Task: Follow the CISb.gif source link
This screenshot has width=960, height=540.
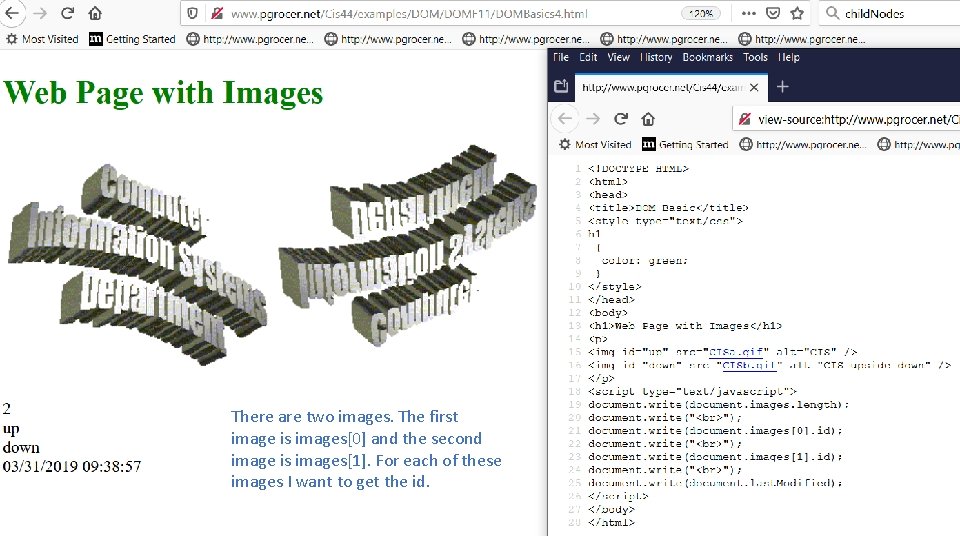Action: click(749, 366)
